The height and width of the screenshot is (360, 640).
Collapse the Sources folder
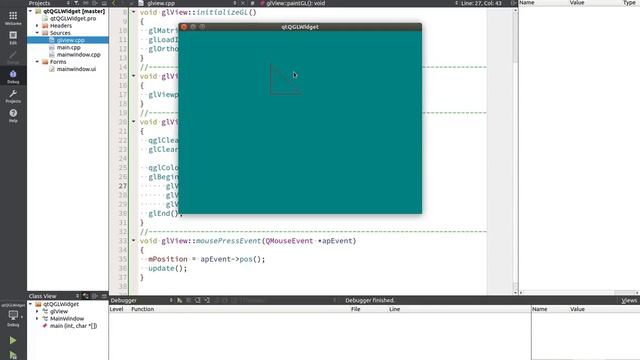38,33
